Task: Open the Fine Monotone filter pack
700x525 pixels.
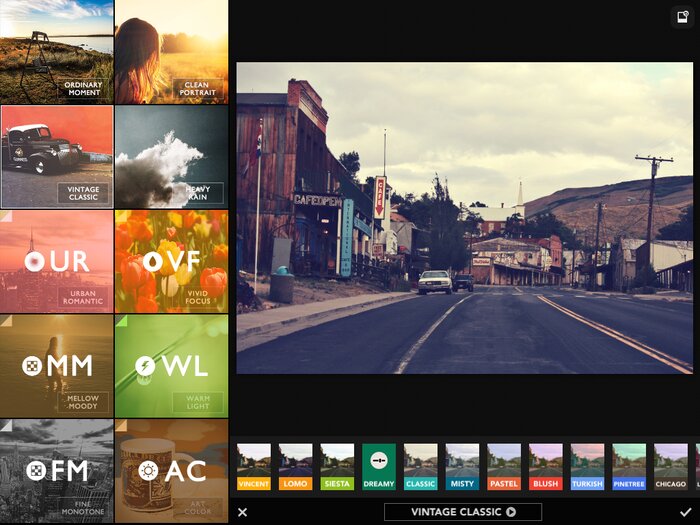Action: tap(57, 470)
